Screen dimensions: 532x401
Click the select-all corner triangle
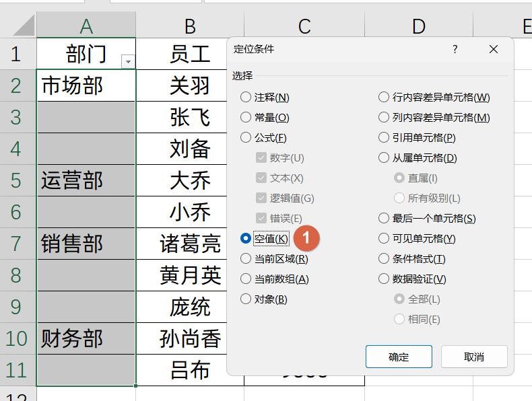point(24,25)
